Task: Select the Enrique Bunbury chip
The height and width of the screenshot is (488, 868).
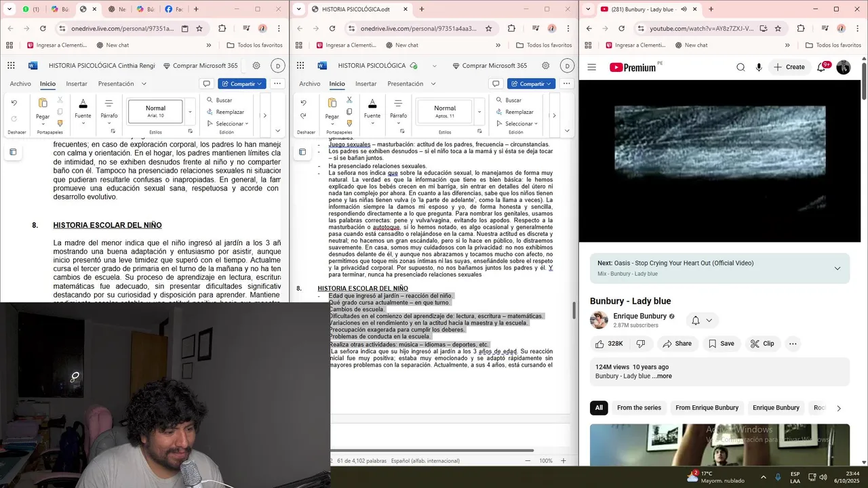Action: point(776,408)
